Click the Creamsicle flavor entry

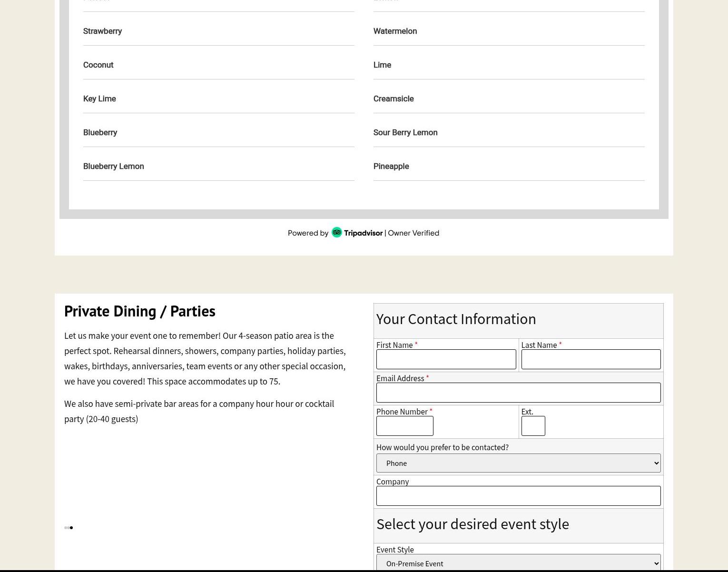[x=394, y=99]
